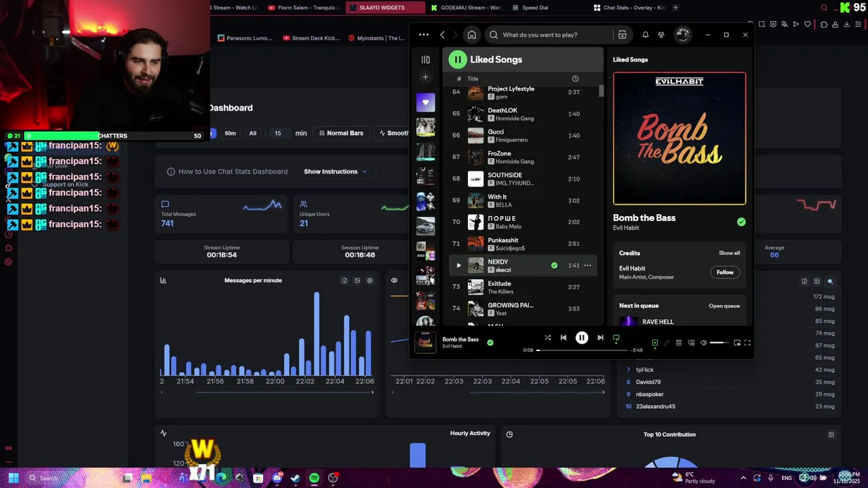Click the What do you want to play search field
The width and height of the screenshot is (868, 488).
(549, 35)
